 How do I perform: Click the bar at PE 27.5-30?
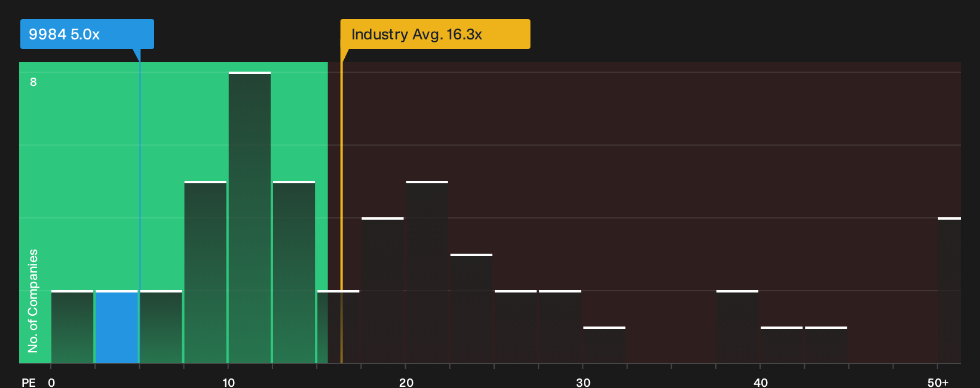tap(560, 327)
